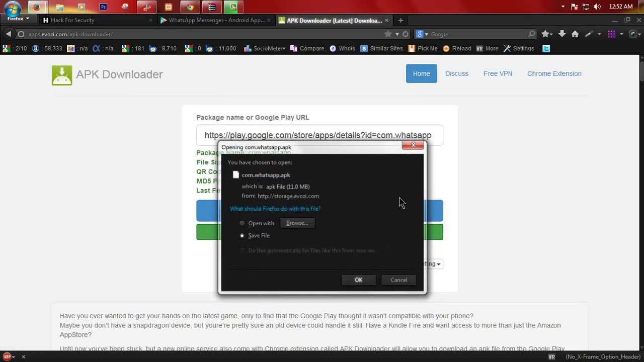The height and width of the screenshot is (362, 644).
Task: Switch to WhatsApp Messenger tab
Action: pyautogui.click(x=215, y=20)
